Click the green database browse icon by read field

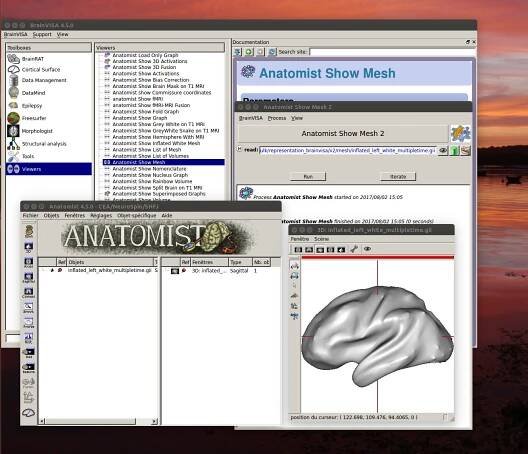[454, 151]
